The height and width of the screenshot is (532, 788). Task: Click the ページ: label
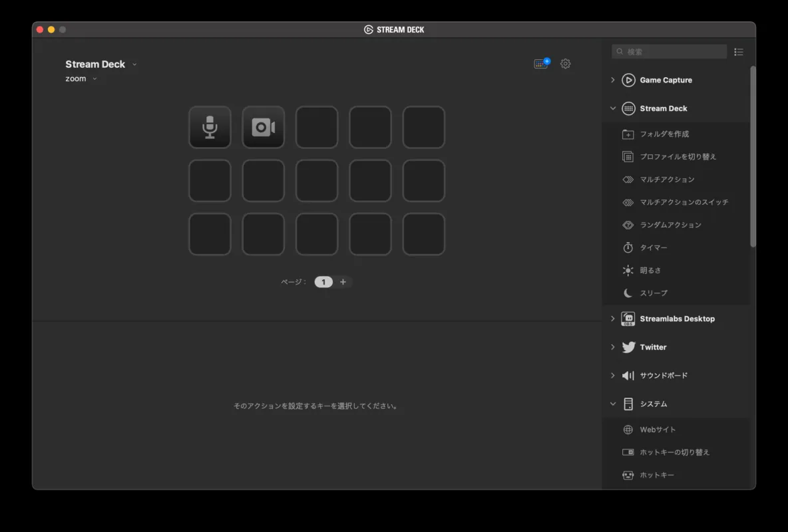coord(294,282)
